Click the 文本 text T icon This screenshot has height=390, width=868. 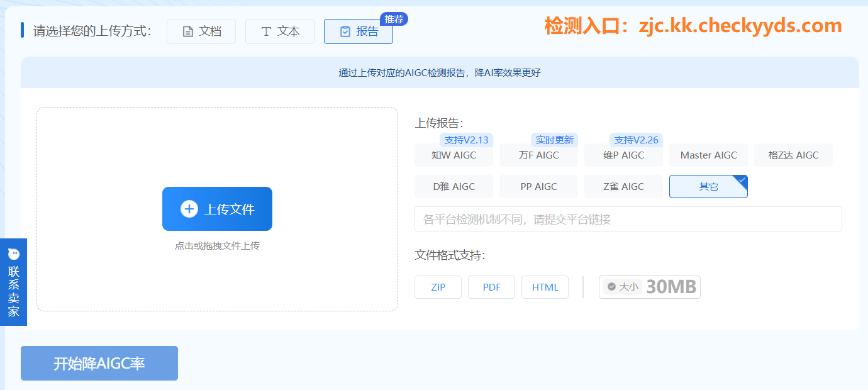[266, 31]
